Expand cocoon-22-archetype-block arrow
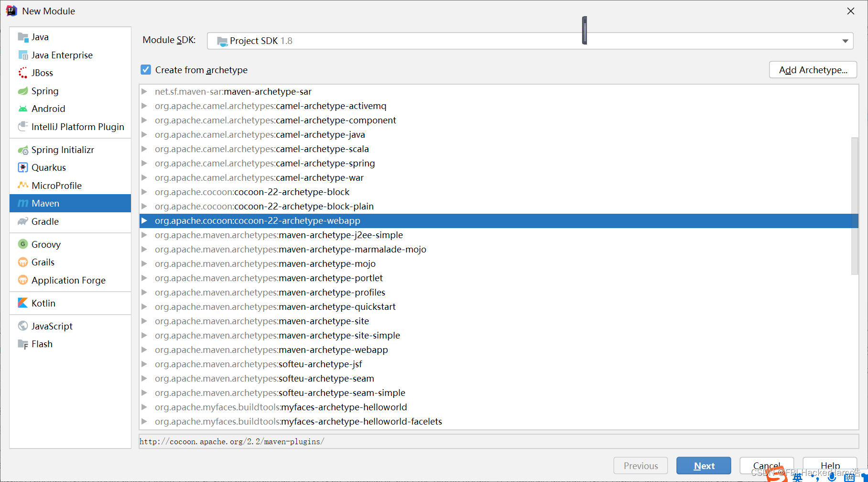The image size is (868, 482). pyautogui.click(x=144, y=192)
